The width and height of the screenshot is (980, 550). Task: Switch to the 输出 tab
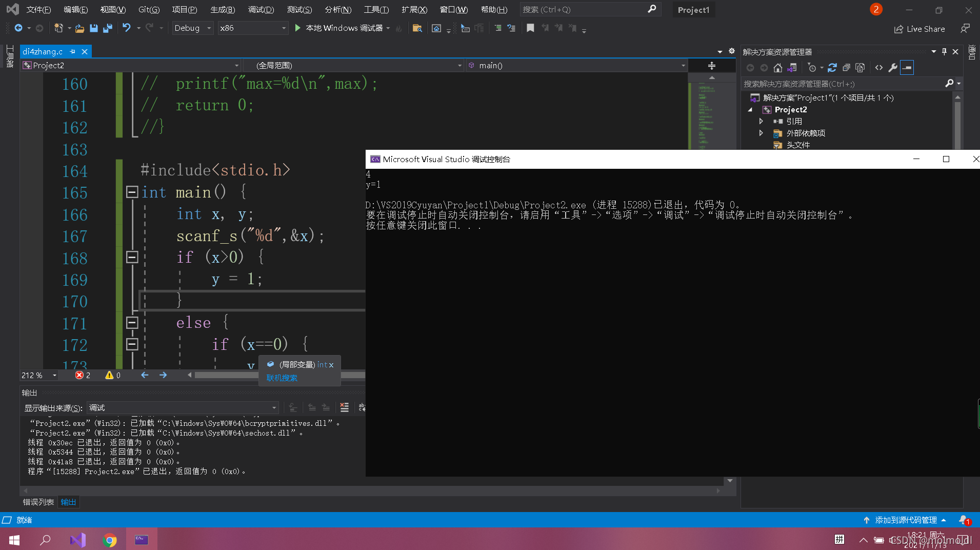point(68,502)
